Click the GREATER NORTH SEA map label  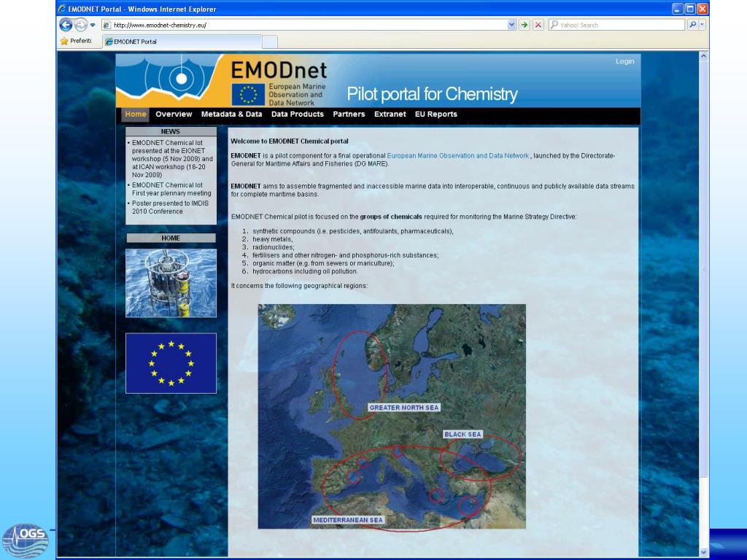click(x=404, y=408)
